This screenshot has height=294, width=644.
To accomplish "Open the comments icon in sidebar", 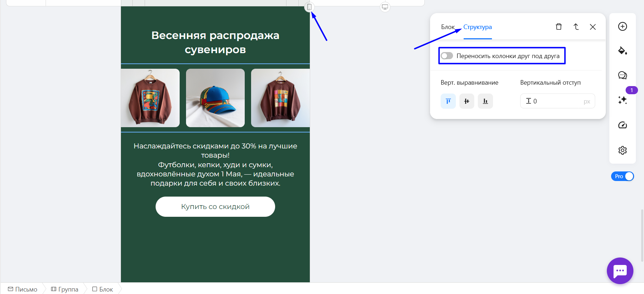I will point(622,75).
